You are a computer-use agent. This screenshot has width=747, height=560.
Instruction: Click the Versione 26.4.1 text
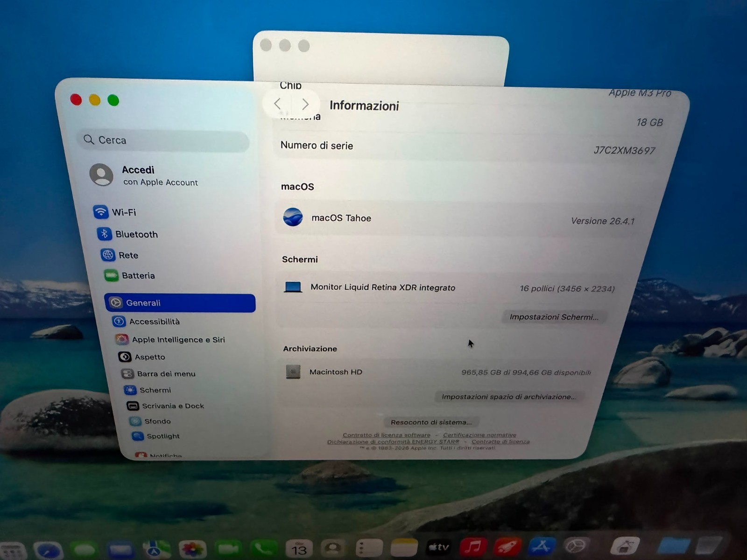click(x=603, y=221)
